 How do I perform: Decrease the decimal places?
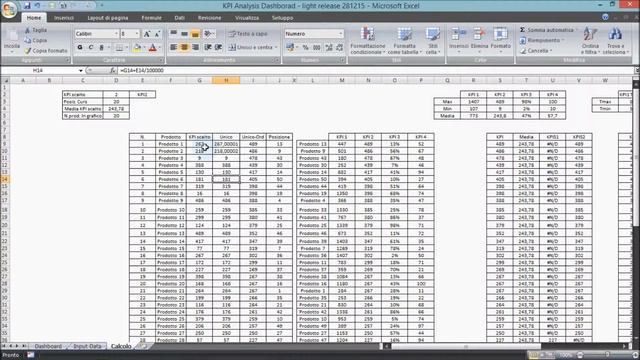340,47
